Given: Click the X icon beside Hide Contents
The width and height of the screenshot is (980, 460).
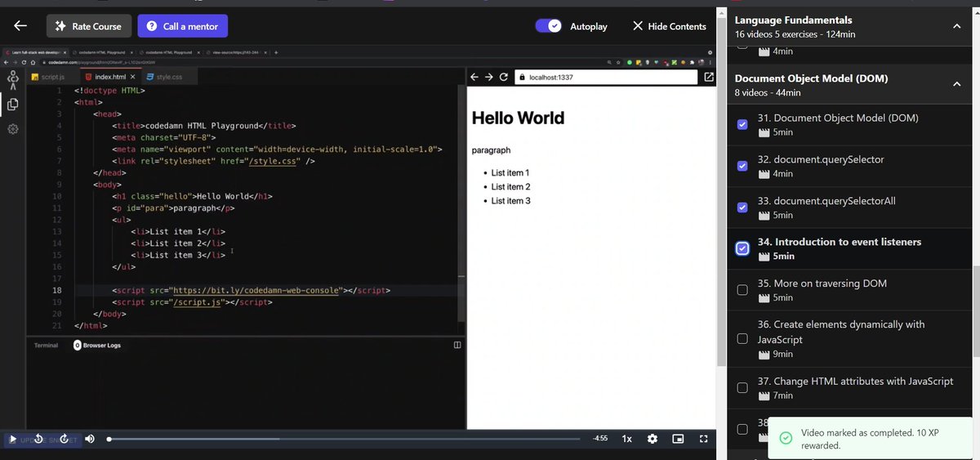Looking at the screenshot, I should 638,26.
